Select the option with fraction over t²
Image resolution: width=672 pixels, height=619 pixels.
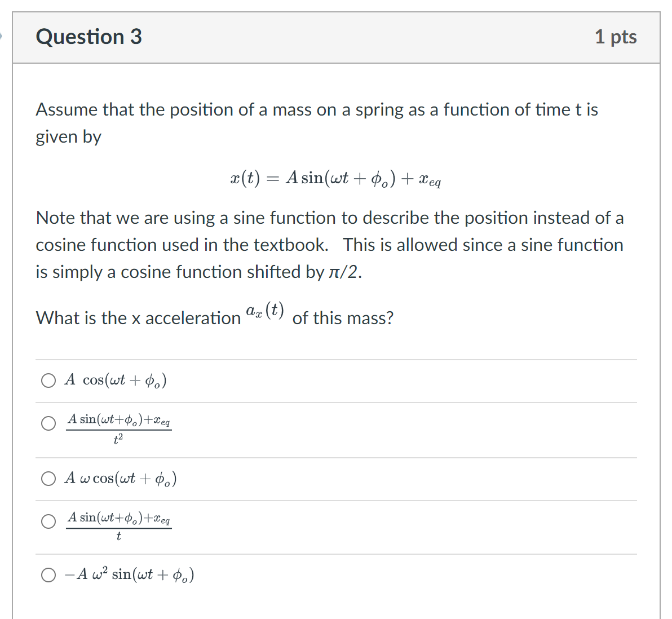pos(49,423)
